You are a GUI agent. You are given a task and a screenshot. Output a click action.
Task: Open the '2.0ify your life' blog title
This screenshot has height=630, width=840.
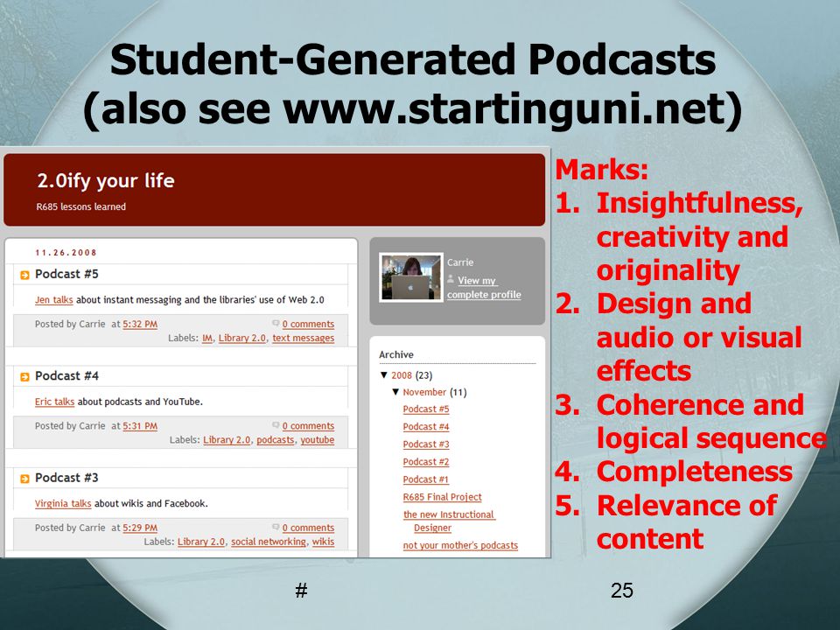106,181
